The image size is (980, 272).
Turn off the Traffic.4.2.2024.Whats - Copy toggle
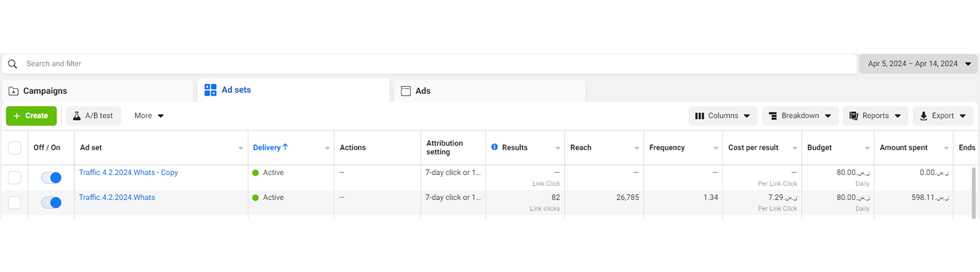coord(51,178)
